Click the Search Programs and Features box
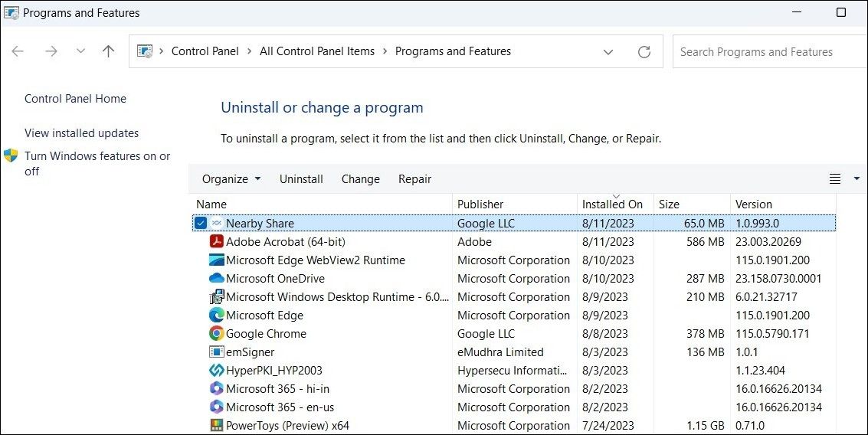The width and height of the screenshot is (868, 435). [766, 52]
